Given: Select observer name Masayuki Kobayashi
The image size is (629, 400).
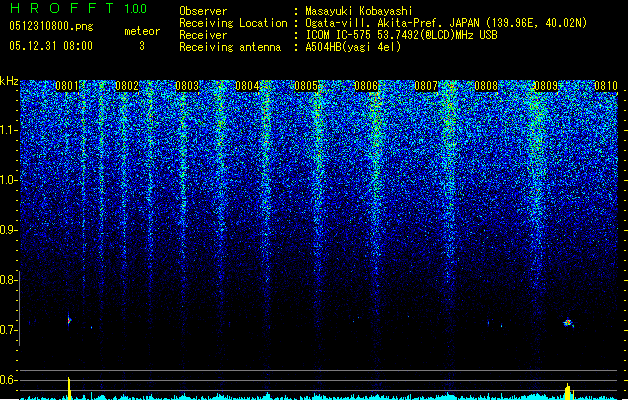Looking at the screenshot, I should point(359,11).
